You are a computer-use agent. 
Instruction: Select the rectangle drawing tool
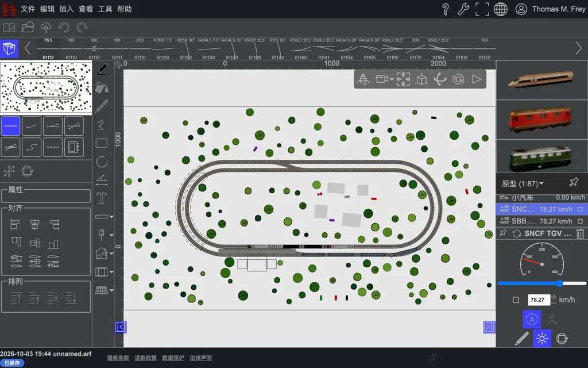point(102,143)
